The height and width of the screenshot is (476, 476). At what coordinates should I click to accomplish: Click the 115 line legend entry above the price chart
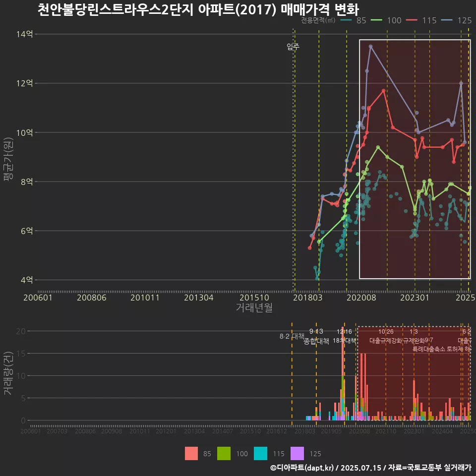tap(421, 20)
